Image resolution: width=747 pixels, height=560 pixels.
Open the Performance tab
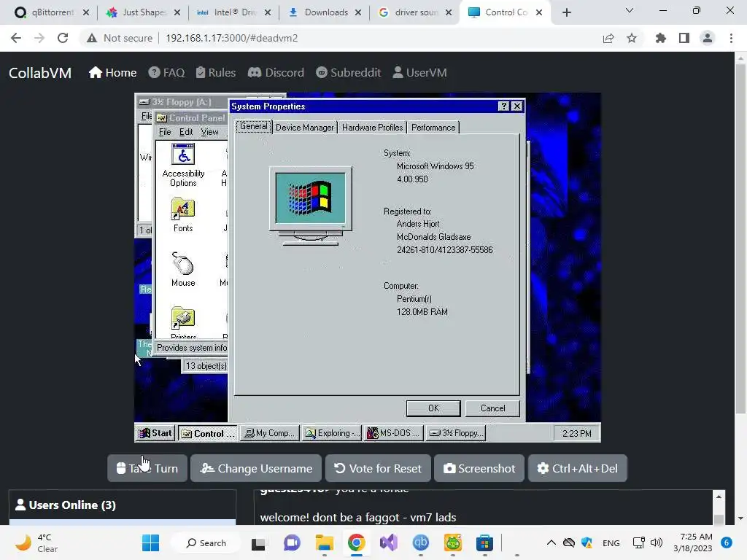[x=433, y=128]
